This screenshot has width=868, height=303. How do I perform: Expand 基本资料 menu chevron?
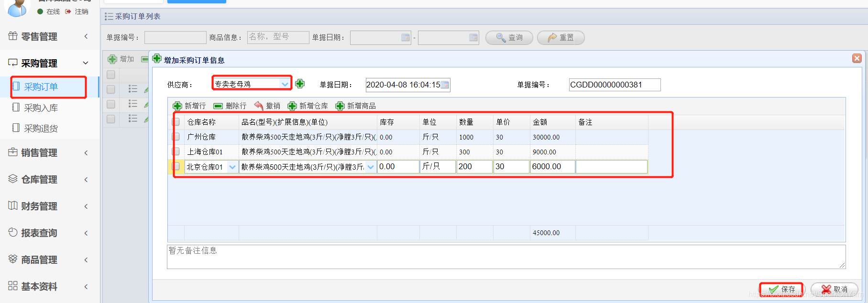(x=86, y=287)
